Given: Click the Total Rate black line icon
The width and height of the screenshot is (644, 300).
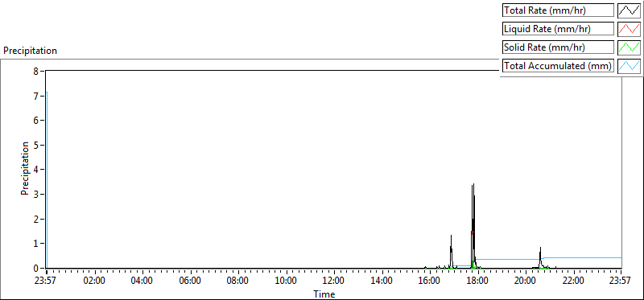Looking at the screenshot, I should 630,10.
